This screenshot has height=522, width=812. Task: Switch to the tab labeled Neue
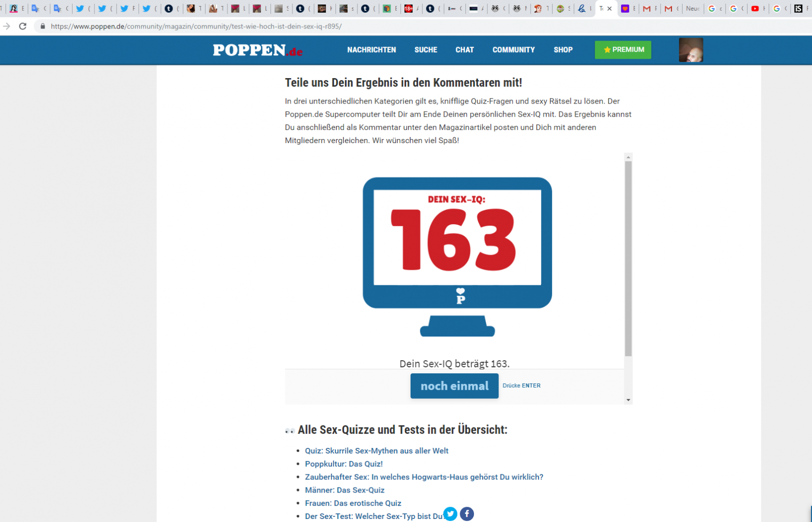(692, 9)
